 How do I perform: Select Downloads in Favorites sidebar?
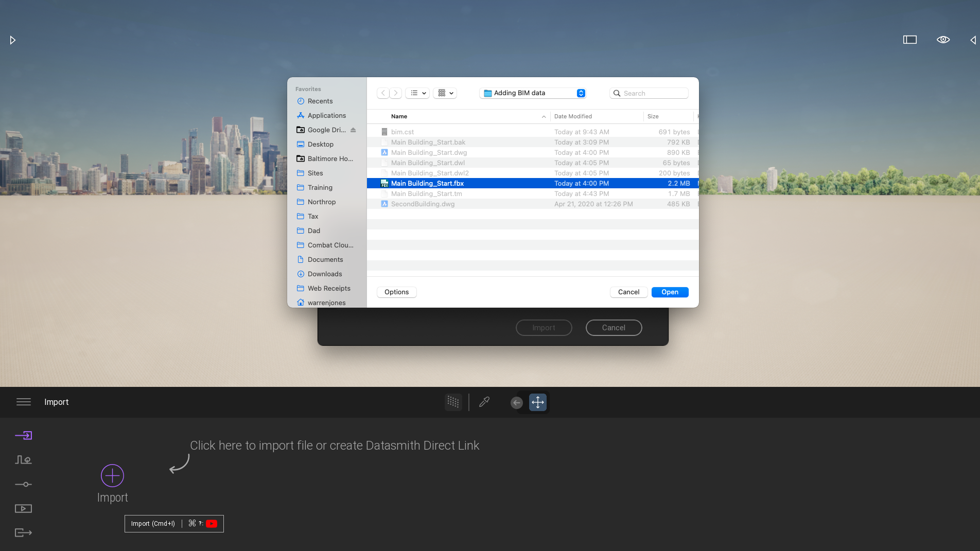click(324, 274)
